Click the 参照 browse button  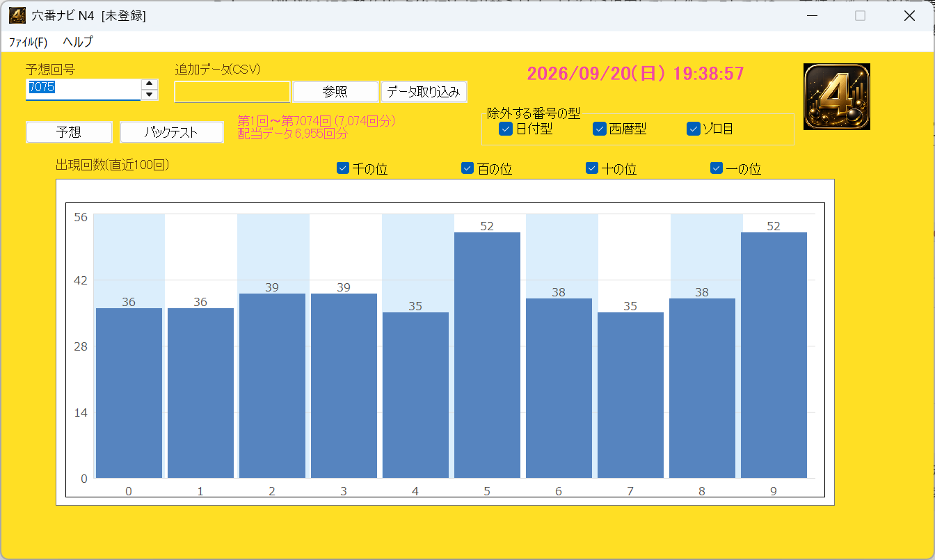point(335,92)
